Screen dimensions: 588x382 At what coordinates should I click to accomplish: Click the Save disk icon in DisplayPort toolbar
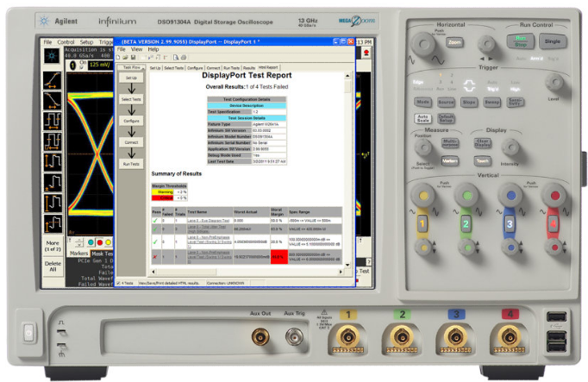tap(133, 58)
